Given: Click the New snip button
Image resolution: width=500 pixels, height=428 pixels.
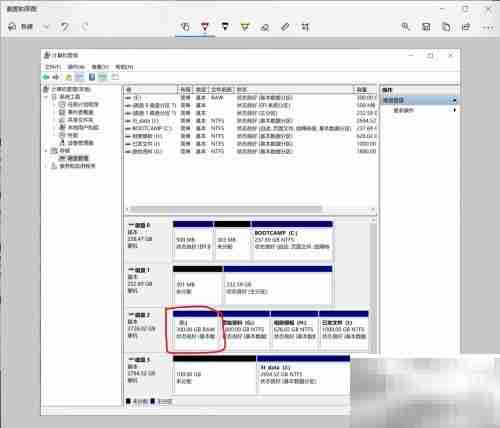Looking at the screenshot, I should coord(21,27).
